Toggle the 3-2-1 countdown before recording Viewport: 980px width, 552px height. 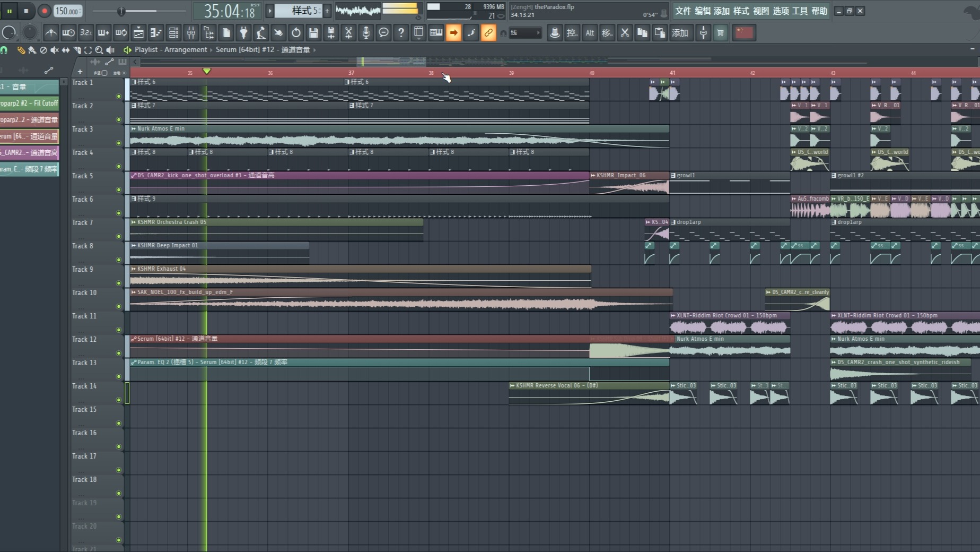click(86, 33)
